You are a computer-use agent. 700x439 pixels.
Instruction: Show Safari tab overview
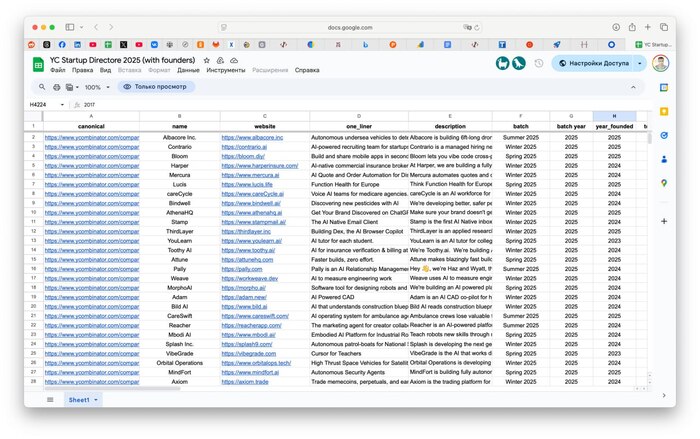(x=664, y=27)
